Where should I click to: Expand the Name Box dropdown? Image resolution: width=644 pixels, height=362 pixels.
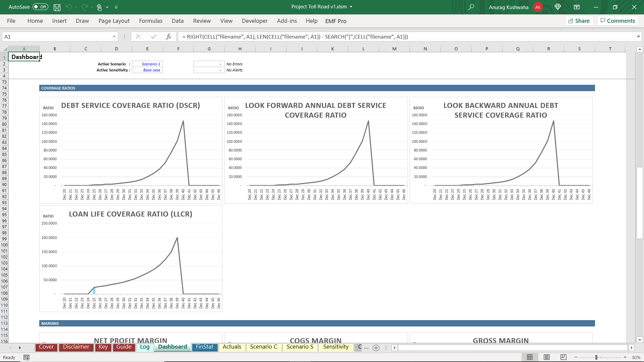pyautogui.click(x=114, y=37)
